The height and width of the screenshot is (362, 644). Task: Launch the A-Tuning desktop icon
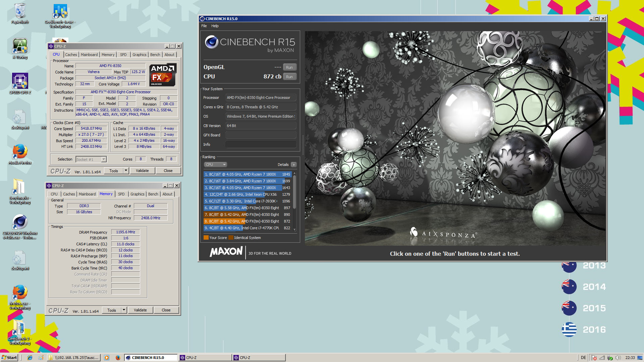(20, 49)
